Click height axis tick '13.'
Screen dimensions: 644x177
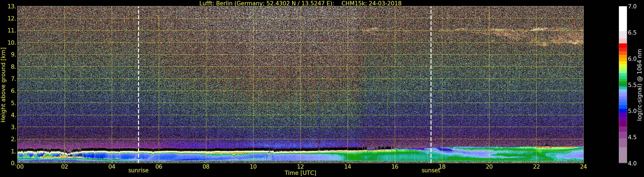tap(12, 6)
